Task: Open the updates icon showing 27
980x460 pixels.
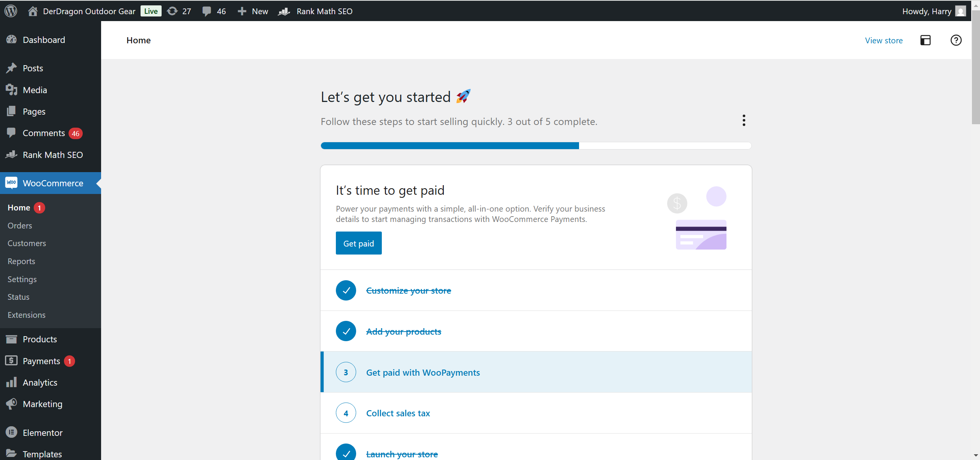Action: [173, 11]
